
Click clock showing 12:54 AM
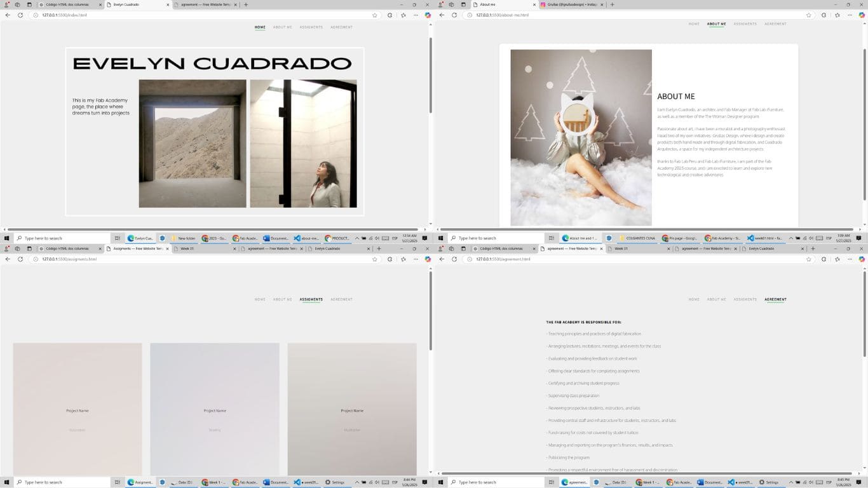409,238
